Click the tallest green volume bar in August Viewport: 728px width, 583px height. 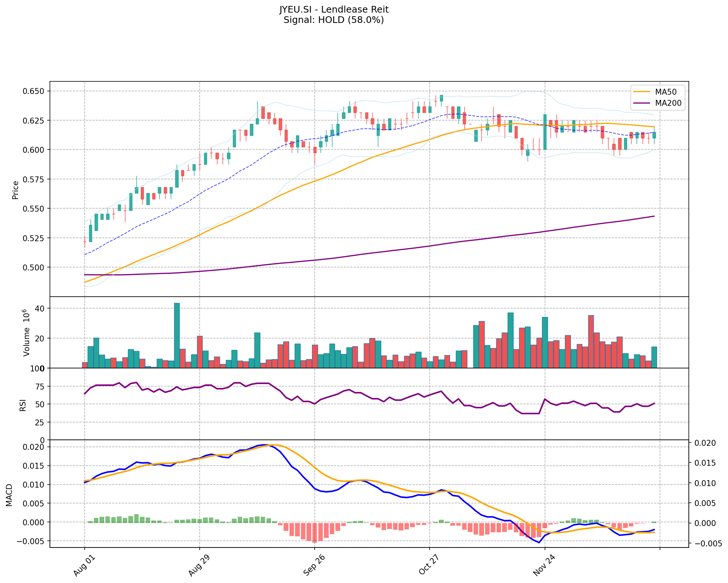(x=177, y=335)
